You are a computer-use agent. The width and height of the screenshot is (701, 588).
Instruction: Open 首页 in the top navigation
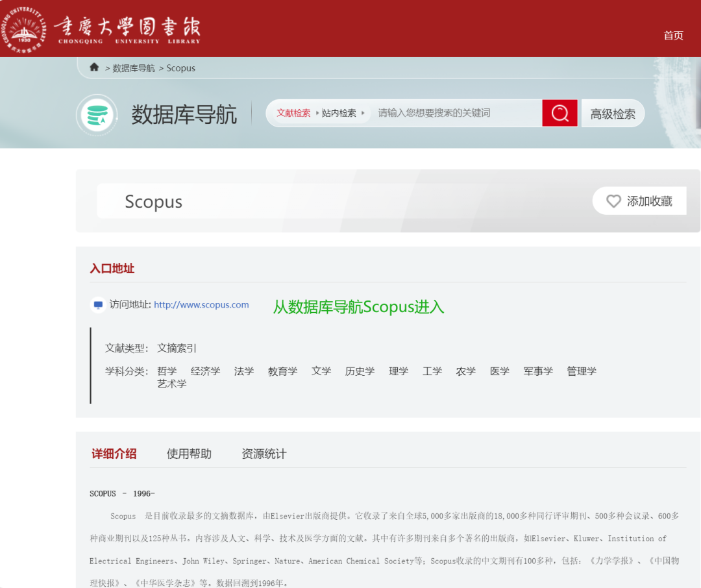pos(673,35)
